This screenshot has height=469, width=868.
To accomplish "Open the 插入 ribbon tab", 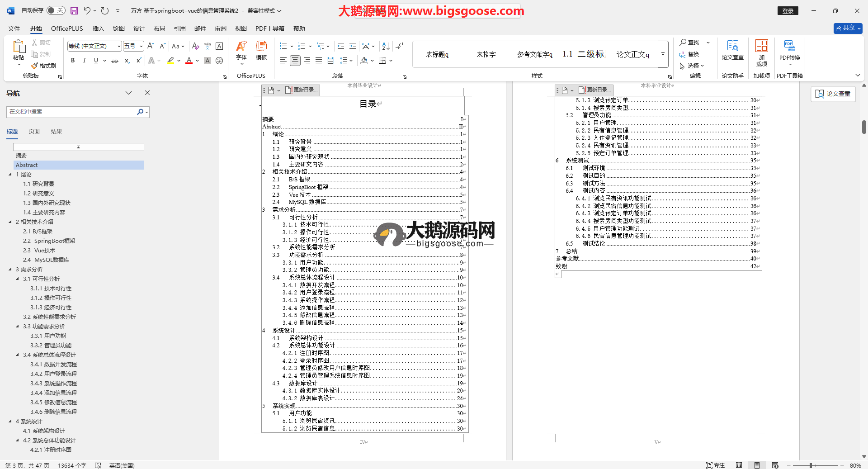I will (x=98, y=28).
